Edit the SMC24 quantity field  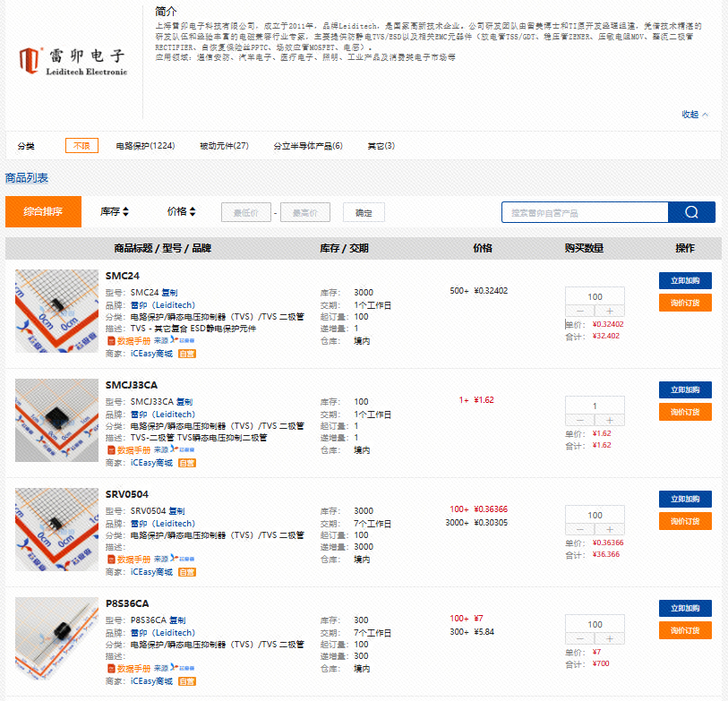pos(595,296)
